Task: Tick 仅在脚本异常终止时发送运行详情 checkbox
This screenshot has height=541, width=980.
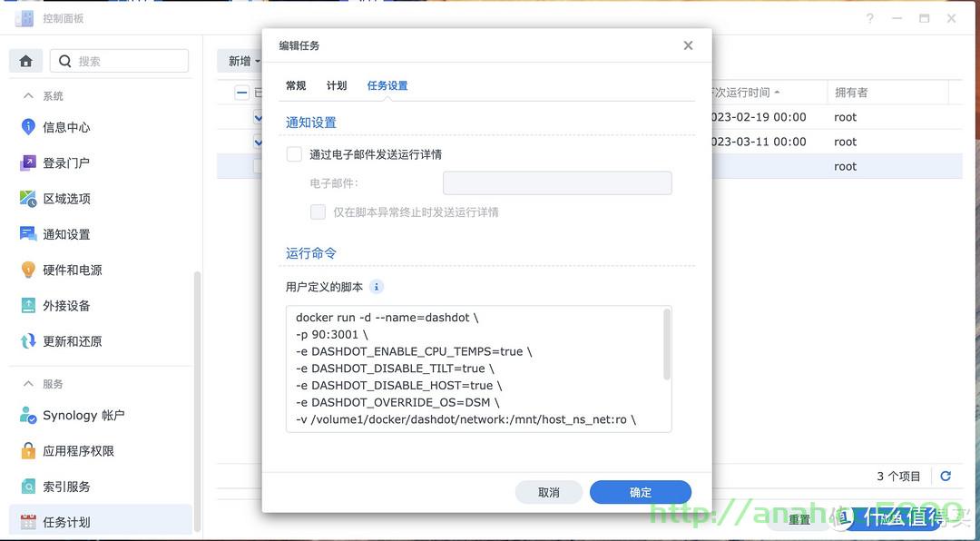Action: [318, 212]
